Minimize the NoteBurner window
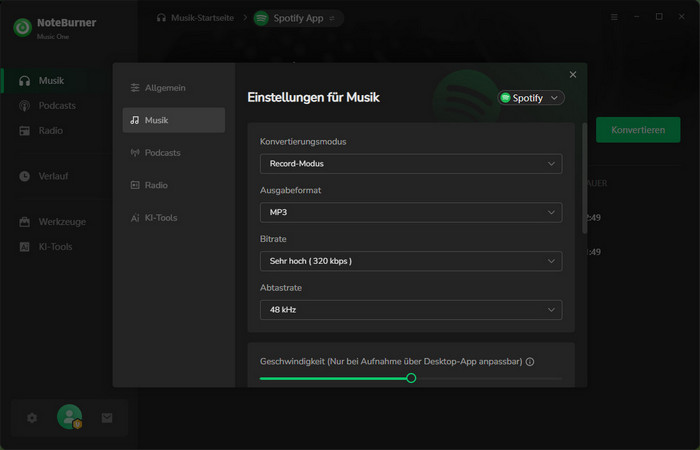The height and width of the screenshot is (450, 700). tap(637, 17)
